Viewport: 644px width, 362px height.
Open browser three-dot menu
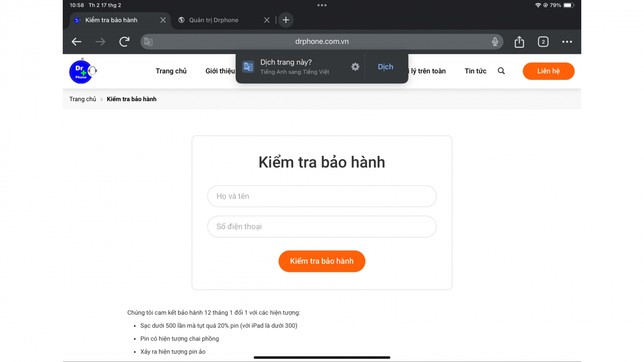pyautogui.click(x=567, y=42)
